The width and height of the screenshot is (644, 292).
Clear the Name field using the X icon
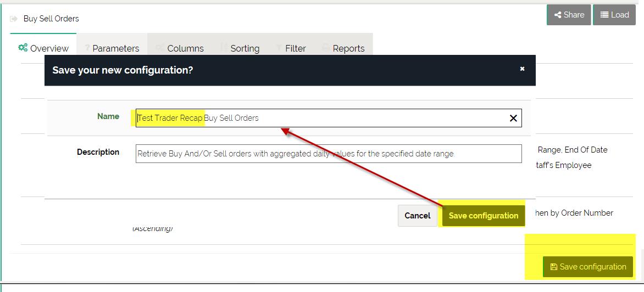(513, 118)
